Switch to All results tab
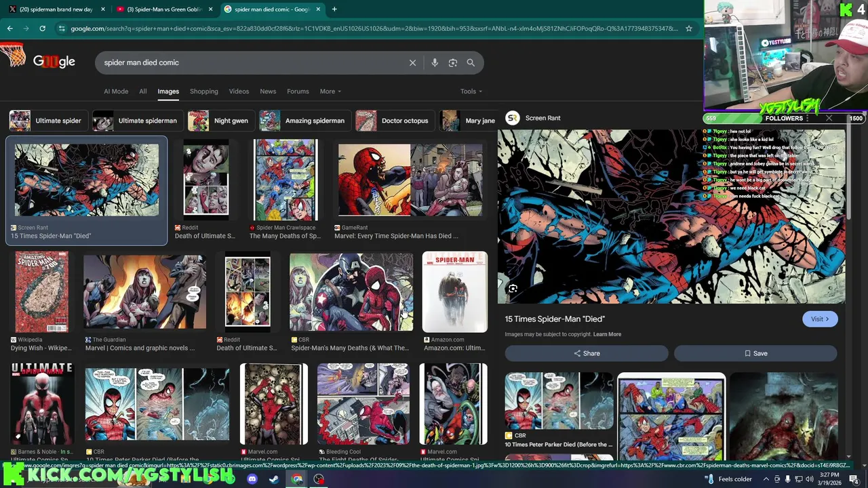This screenshot has height=488, width=868. click(x=143, y=91)
